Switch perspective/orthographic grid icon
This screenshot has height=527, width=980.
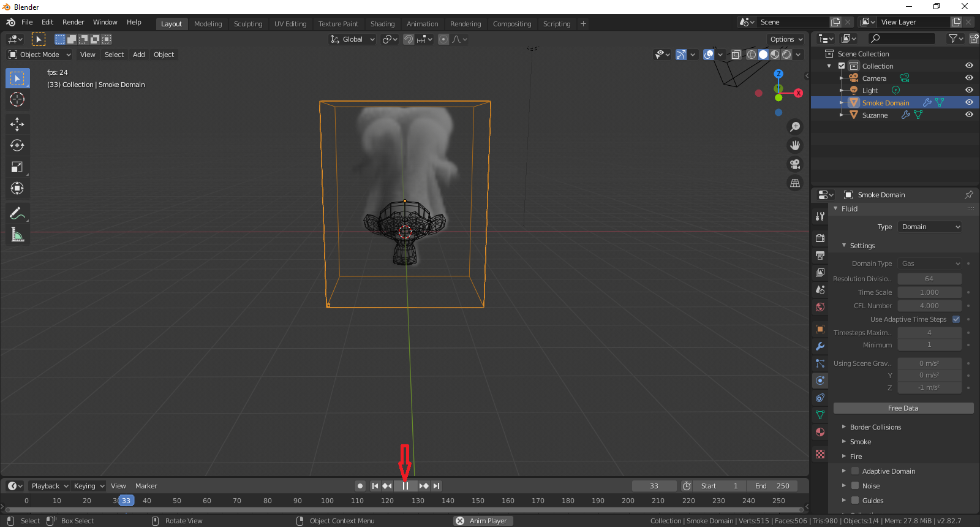(795, 183)
